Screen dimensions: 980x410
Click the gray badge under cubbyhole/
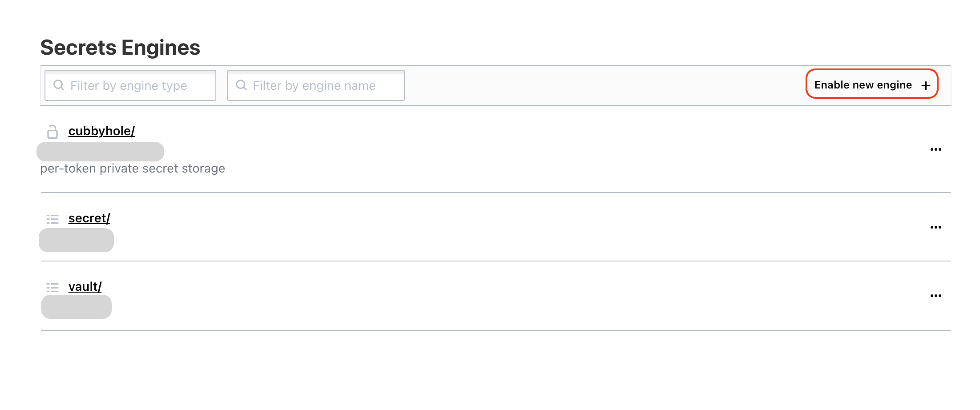[100, 152]
